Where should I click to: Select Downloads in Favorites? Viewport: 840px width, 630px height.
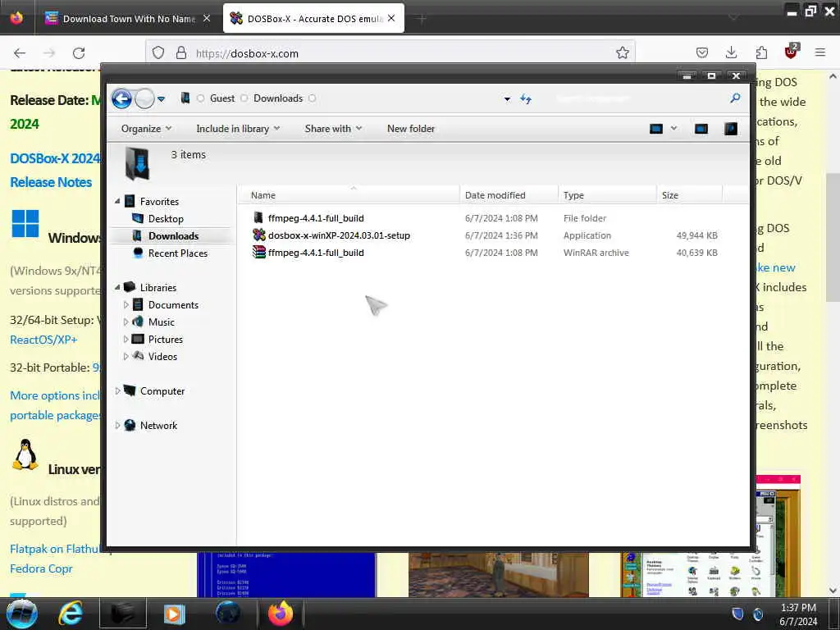tap(173, 235)
